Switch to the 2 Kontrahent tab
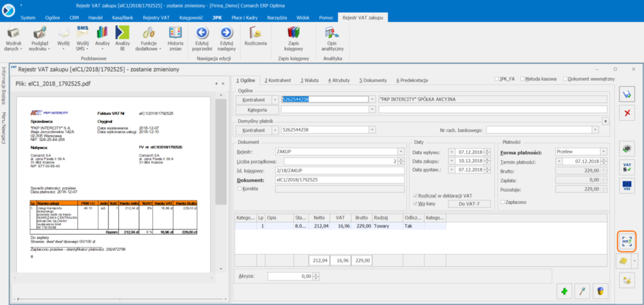Viewport: 644px width, 305px height. click(278, 80)
